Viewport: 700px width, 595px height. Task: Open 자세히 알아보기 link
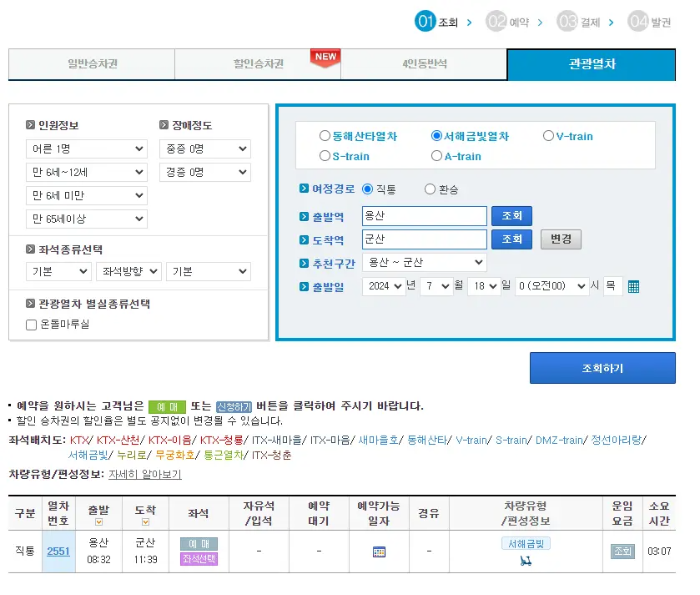coord(145,474)
